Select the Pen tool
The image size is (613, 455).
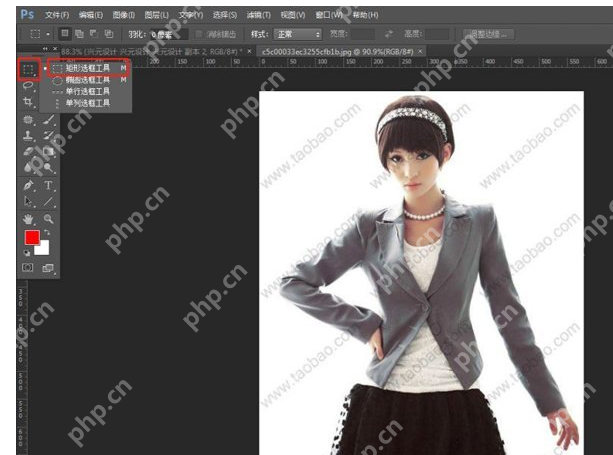coord(28,185)
